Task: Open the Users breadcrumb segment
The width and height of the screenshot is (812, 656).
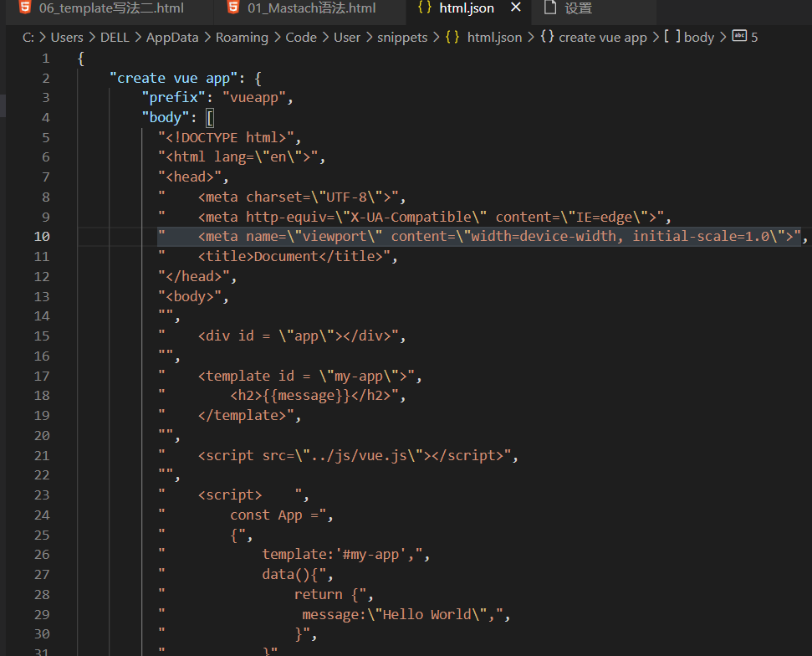Action: click(67, 38)
